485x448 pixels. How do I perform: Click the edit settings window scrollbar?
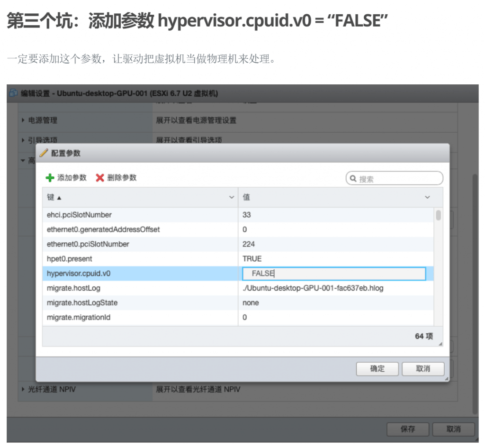(x=475, y=294)
